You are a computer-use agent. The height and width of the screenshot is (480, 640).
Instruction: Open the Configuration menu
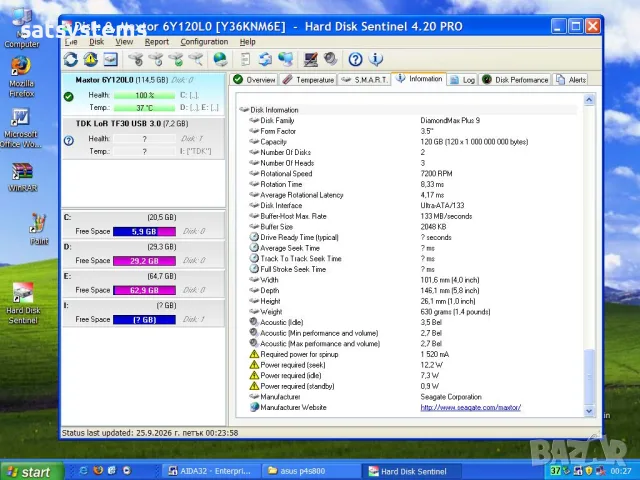click(x=204, y=42)
